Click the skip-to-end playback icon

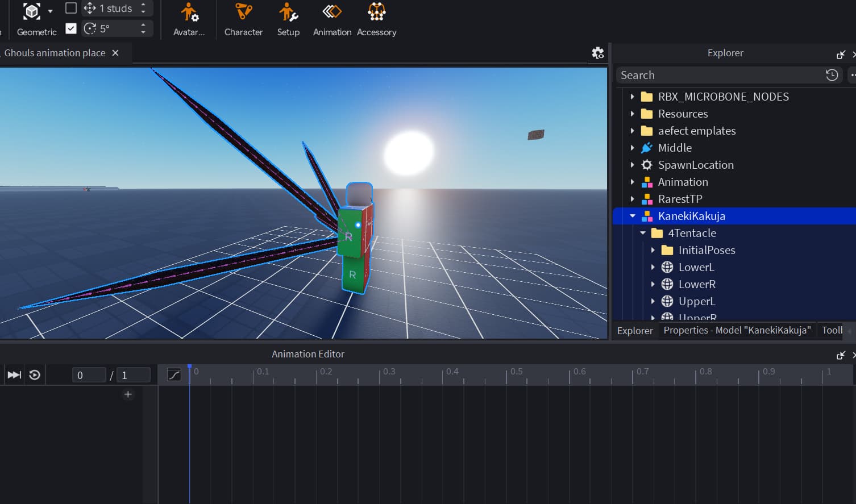[x=14, y=374]
